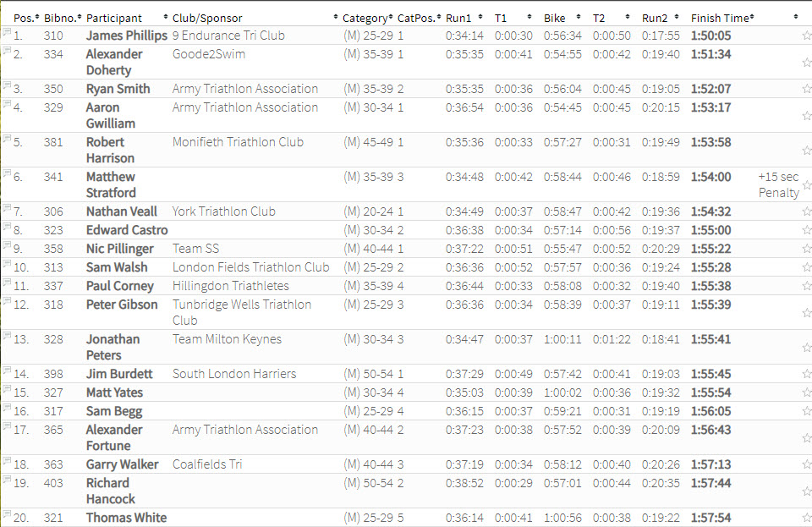Image resolution: width=812 pixels, height=527 pixels.
Task: Click finish time 1:57:54
Action: tap(711, 518)
